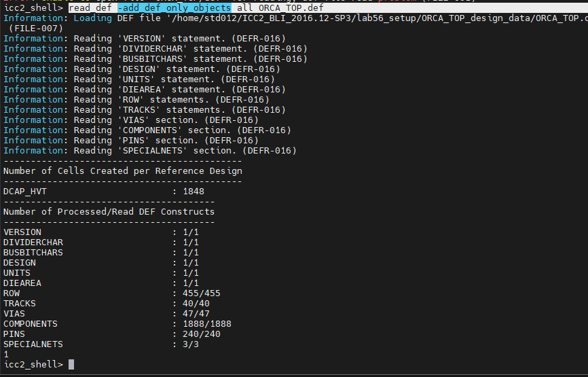Click the Reading 'COMPONENTS' section line
Screen dimensions: 588x377
point(147,130)
